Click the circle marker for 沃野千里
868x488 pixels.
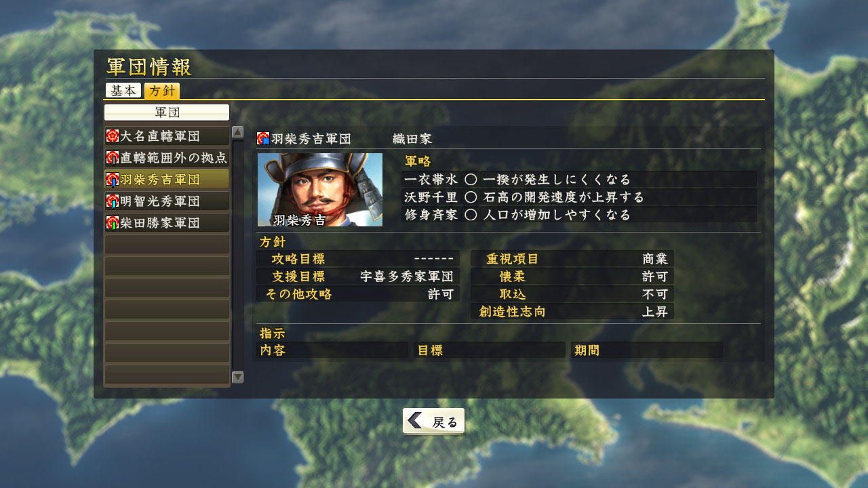click(x=470, y=197)
